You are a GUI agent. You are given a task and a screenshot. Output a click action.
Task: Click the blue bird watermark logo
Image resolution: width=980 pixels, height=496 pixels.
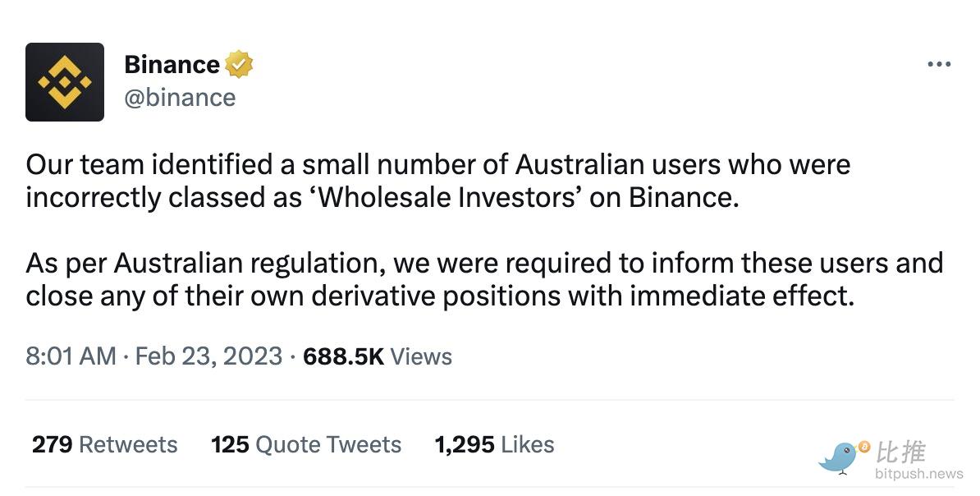click(x=841, y=457)
